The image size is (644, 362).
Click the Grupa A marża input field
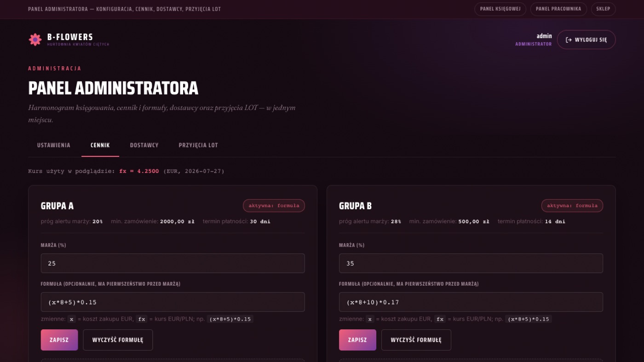[x=172, y=263]
